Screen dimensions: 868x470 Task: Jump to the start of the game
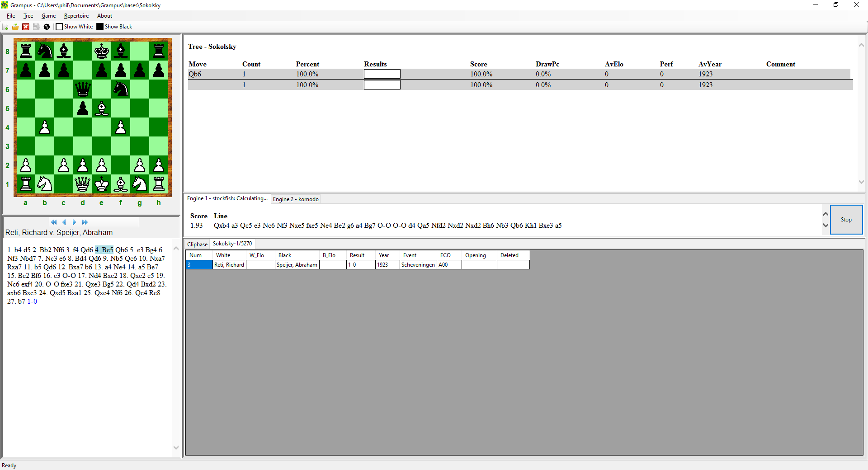click(x=54, y=222)
